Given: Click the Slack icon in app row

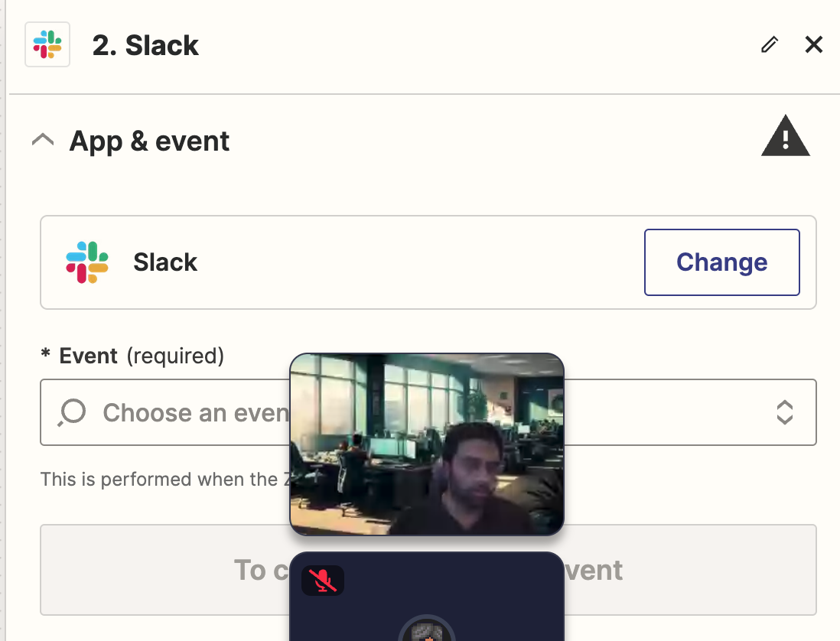Looking at the screenshot, I should (87, 262).
